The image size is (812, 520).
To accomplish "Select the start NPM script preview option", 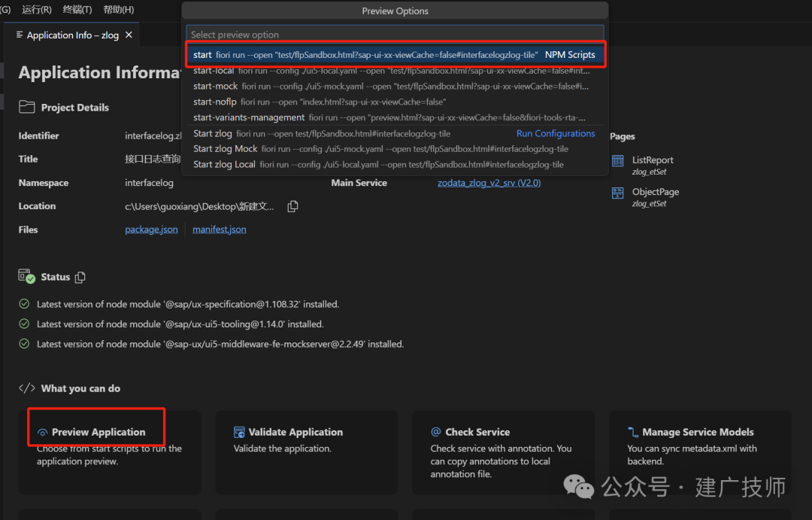I will (x=395, y=55).
